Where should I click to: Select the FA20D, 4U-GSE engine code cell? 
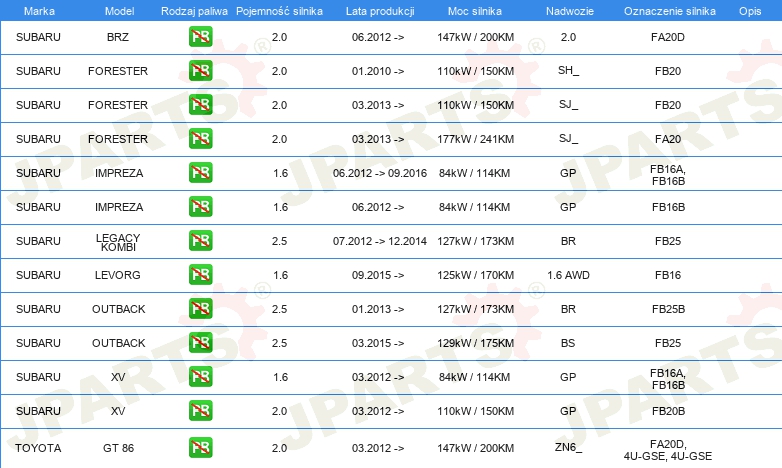668,450
